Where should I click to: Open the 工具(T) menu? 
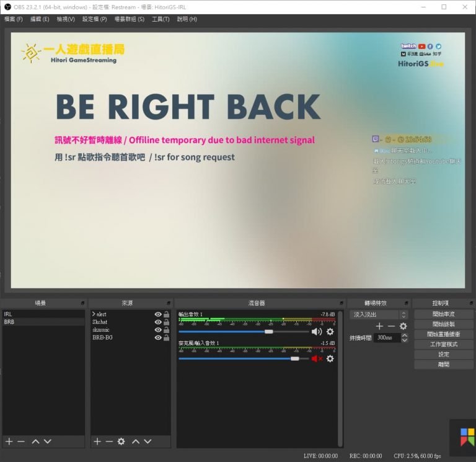tap(161, 19)
